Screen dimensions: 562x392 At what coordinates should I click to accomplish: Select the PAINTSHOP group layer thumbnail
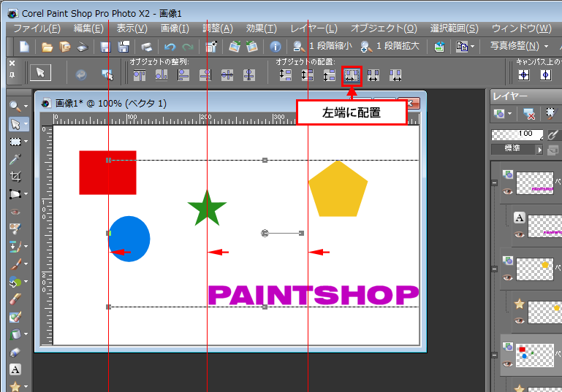(x=535, y=183)
